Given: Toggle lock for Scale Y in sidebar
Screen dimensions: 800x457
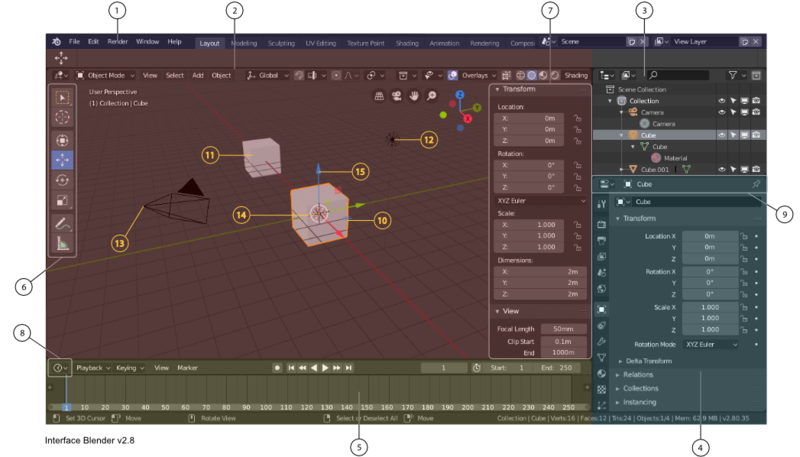Looking at the screenshot, I should coord(578,236).
